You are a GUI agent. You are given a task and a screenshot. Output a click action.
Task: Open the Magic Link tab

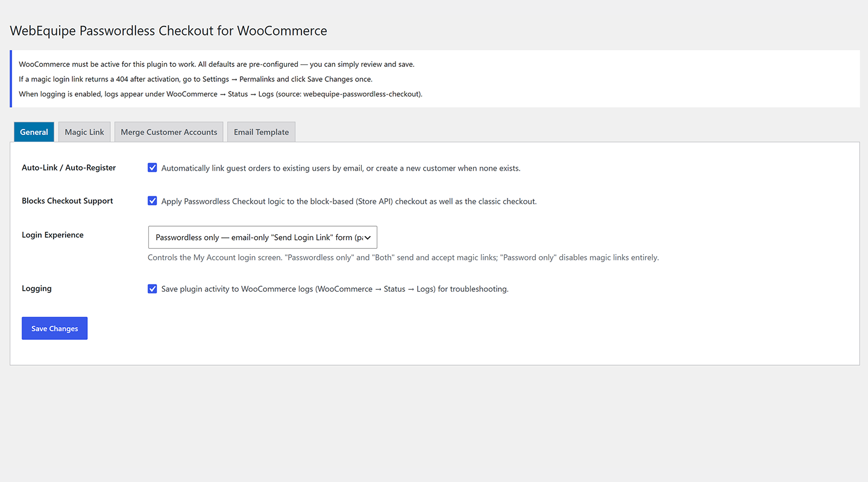point(84,132)
